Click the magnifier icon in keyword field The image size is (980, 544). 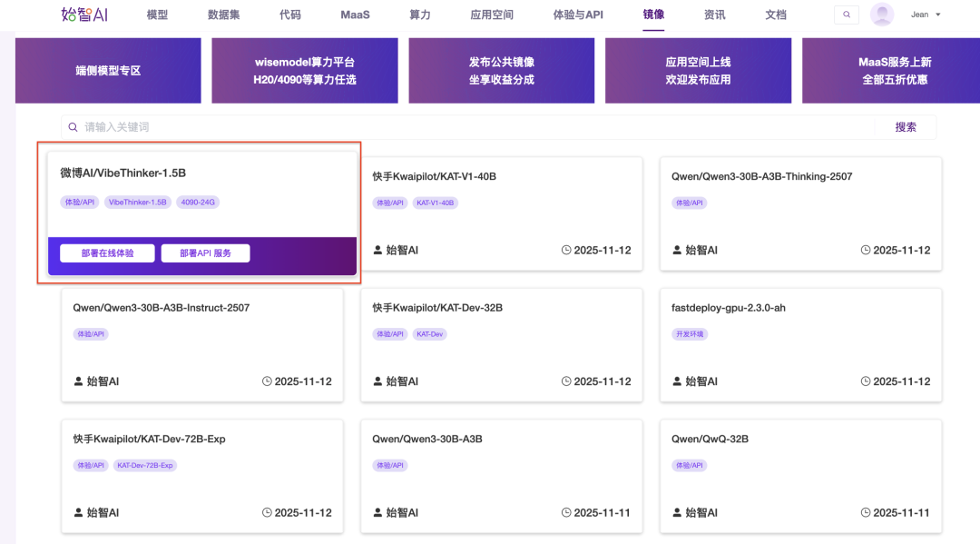73,127
